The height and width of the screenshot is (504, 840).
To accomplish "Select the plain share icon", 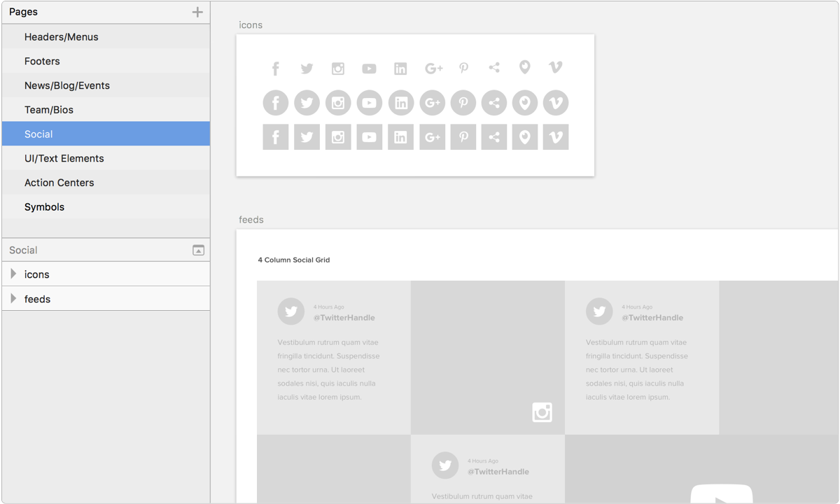I will pos(494,67).
